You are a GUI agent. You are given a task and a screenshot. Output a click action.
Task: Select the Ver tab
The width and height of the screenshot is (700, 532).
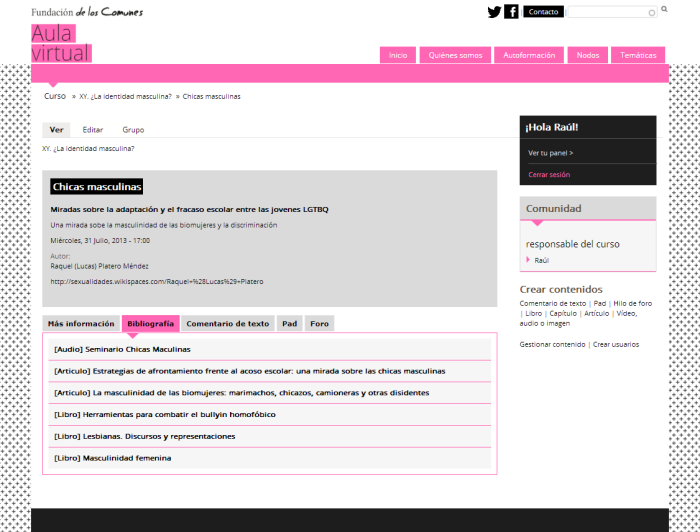56,129
